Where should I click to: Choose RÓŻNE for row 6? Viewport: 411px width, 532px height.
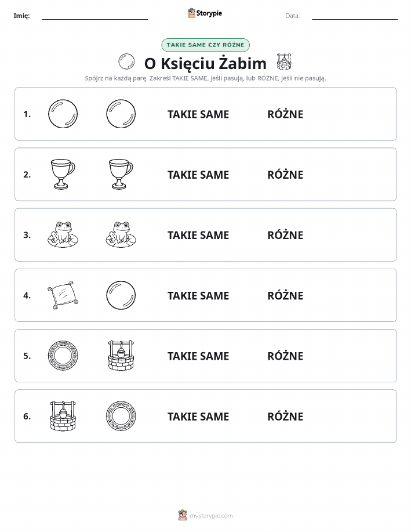pos(285,417)
